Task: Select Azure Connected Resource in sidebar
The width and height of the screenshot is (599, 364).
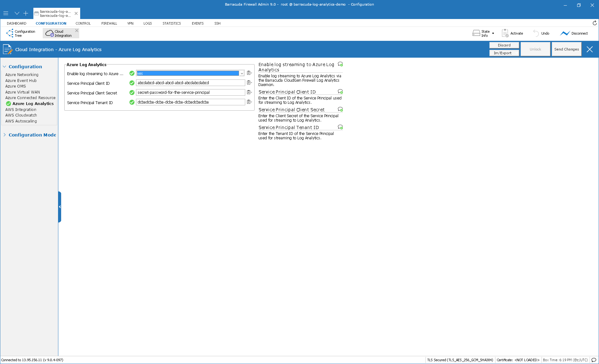Action: click(30, 98)
